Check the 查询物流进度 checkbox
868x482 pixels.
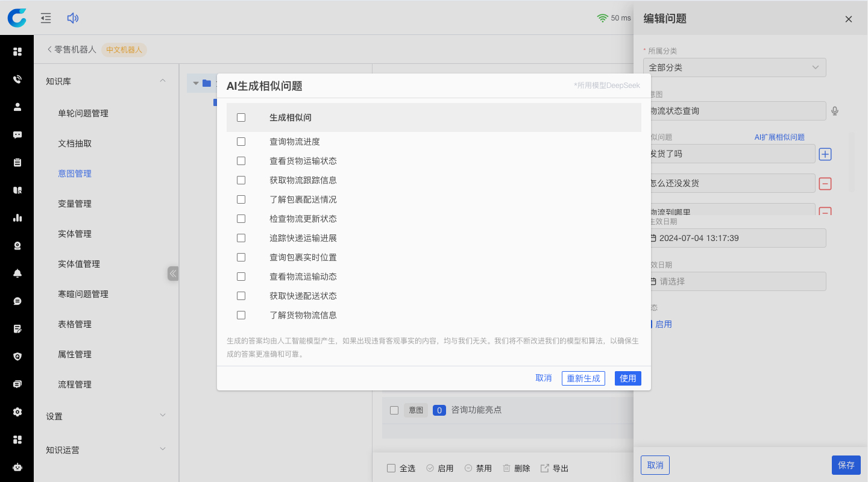coord(241,142)
